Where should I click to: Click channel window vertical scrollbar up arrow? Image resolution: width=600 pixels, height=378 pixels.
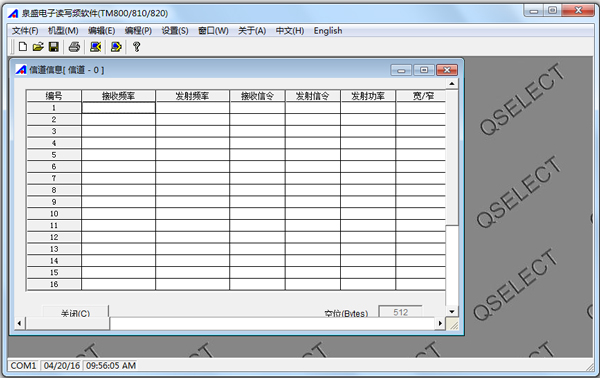coord(452,83)
